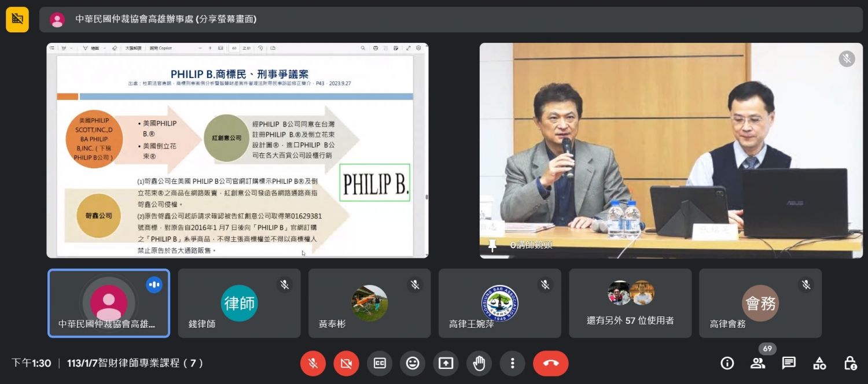This screenshot has width=868, height=384.
Task: Toggle closed captions (CC) button
Action: (380, 363)
